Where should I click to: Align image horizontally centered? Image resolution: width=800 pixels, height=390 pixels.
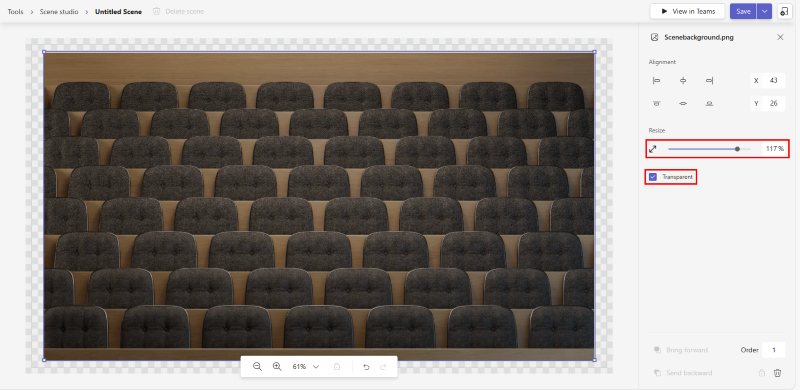point(683,81)
